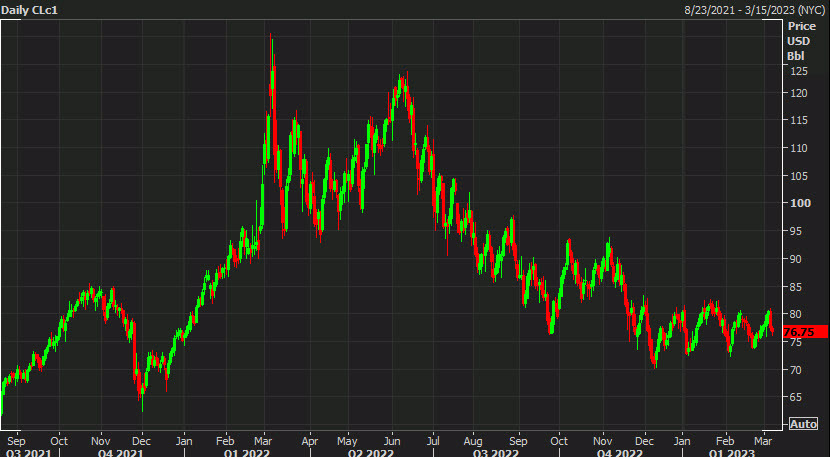Open the 8/23/2021 - 3/15/2023 date range
This screenshot has height=457, width=830.
click(754, 10)
